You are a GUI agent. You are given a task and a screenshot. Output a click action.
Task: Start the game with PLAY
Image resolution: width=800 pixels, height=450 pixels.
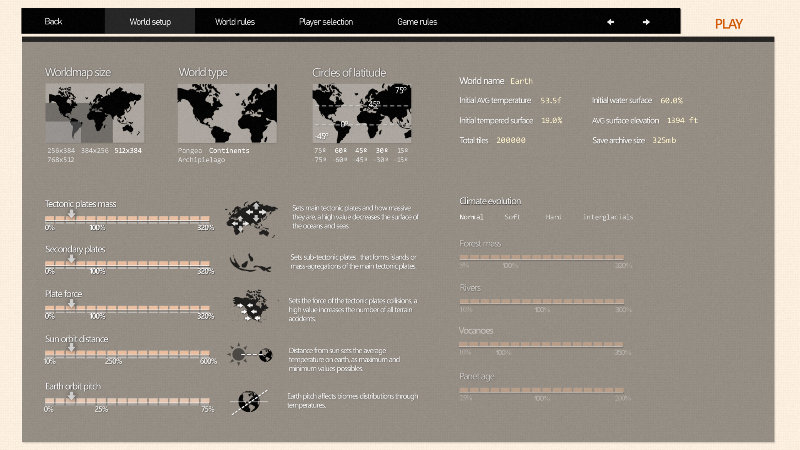coord(729,24)
